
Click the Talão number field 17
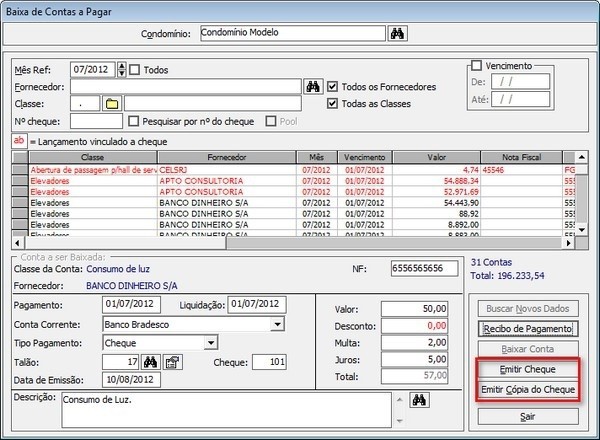click(121, 362)
